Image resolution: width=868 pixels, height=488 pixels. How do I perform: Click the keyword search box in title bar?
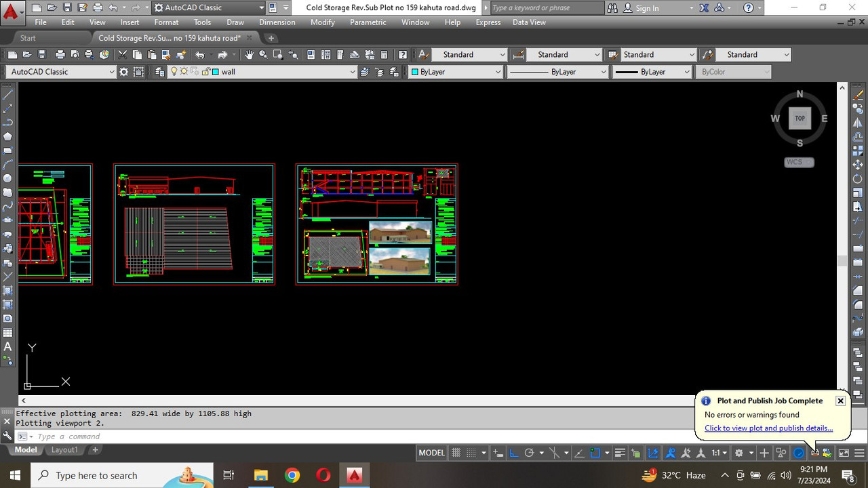point(546,8)
